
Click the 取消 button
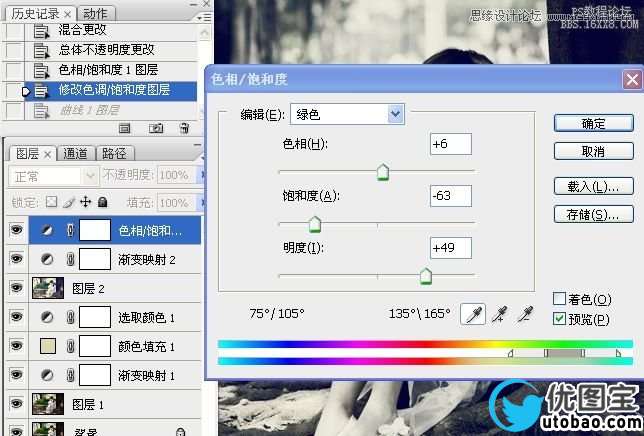pyautogui.click(x=593, y=151)
